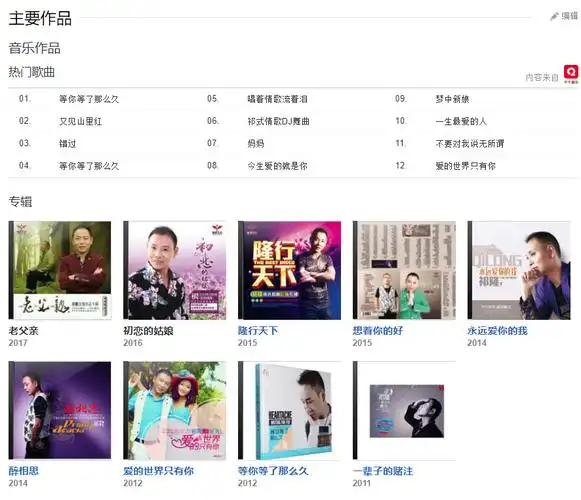Play song 03 错过
This screenshot has height=500, width=581.
[x=67, y=143]
